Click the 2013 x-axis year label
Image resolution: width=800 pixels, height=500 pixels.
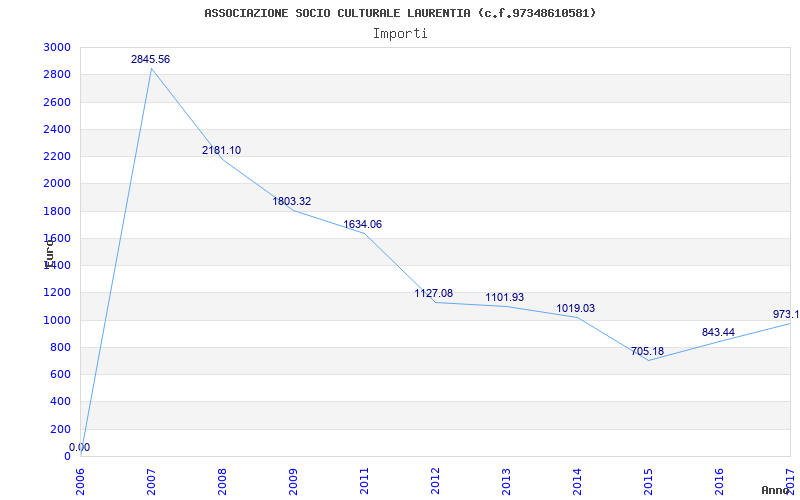[x=506, y=482]
